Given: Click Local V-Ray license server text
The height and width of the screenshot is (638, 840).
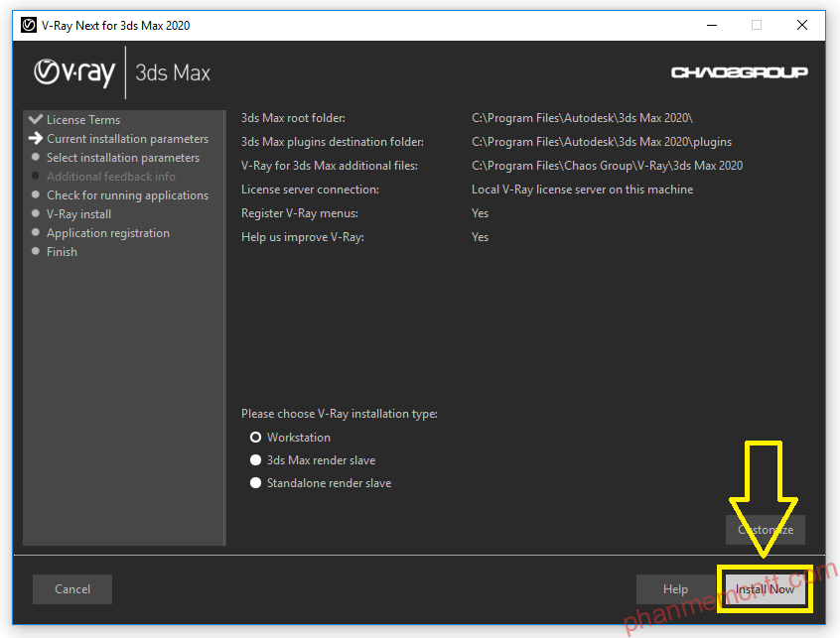Looking at the screenshot, I should coord(582,190).
